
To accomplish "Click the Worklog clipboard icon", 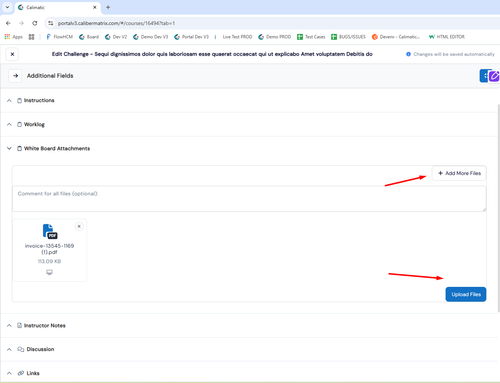I will (x=19, y=124).
